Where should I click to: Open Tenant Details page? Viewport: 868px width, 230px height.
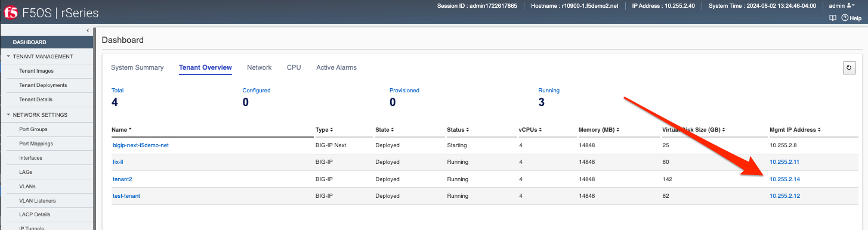click(36, 100)
